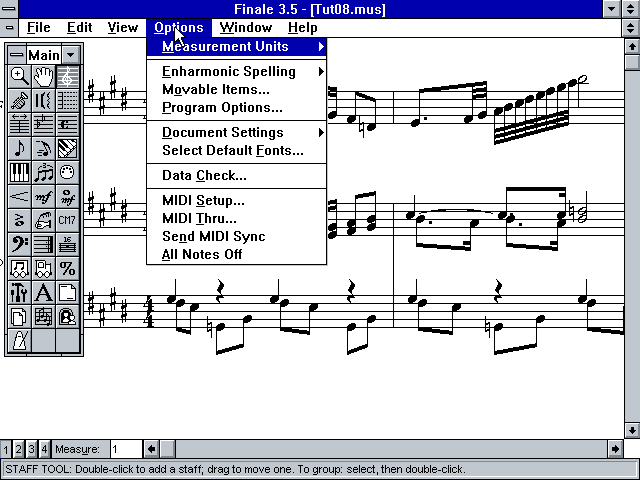
Task: Choose the 16 Measure Number tool
Action: [67, 245]
